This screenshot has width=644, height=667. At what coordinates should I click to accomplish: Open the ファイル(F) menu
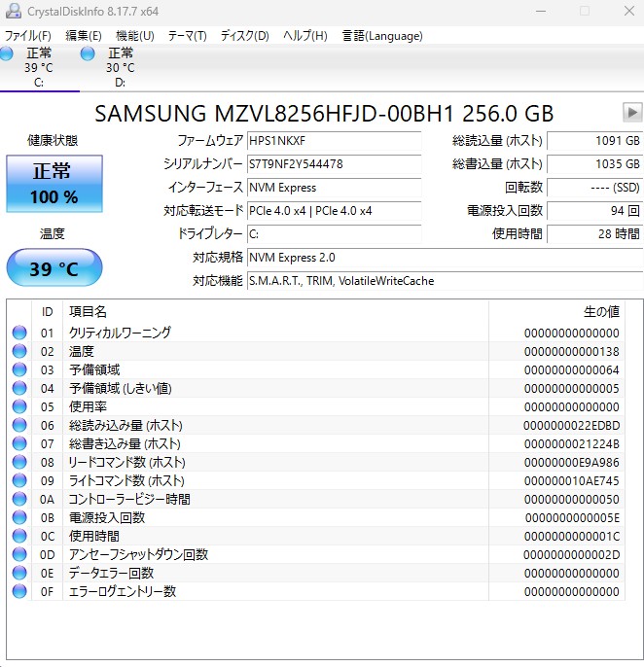click(27, 36)
